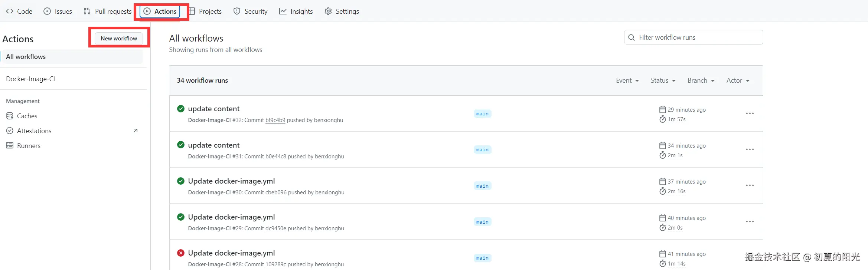
Task: Open commit bf9c4b9 link
Action: point(275,120)
